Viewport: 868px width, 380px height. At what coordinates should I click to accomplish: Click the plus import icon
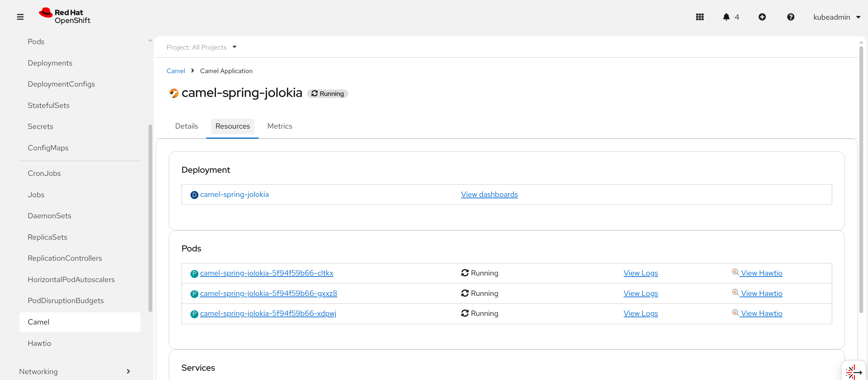(762, 17)
